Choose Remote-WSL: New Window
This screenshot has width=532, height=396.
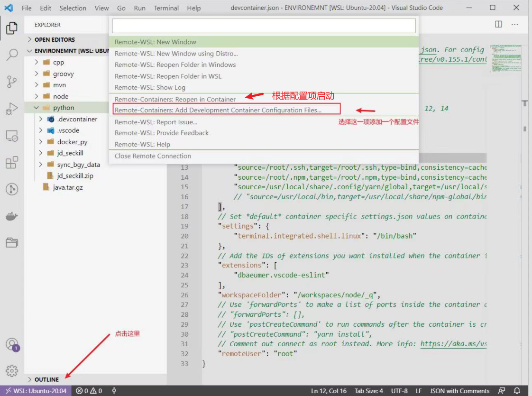[x=264, y=42]
